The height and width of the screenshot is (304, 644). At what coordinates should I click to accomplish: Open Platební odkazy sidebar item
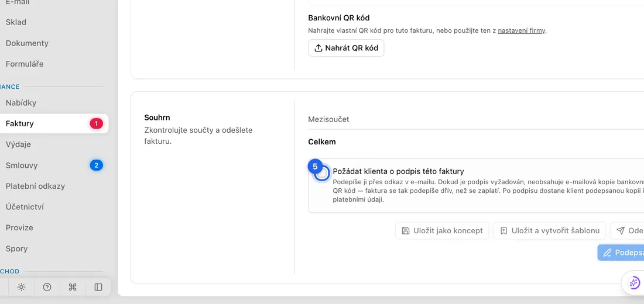[35, 186]
